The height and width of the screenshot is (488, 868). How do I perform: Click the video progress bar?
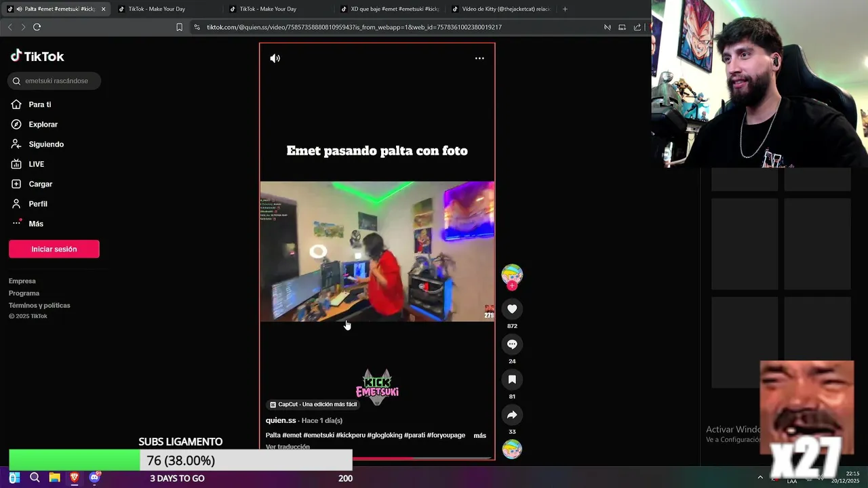click(377, 458)
